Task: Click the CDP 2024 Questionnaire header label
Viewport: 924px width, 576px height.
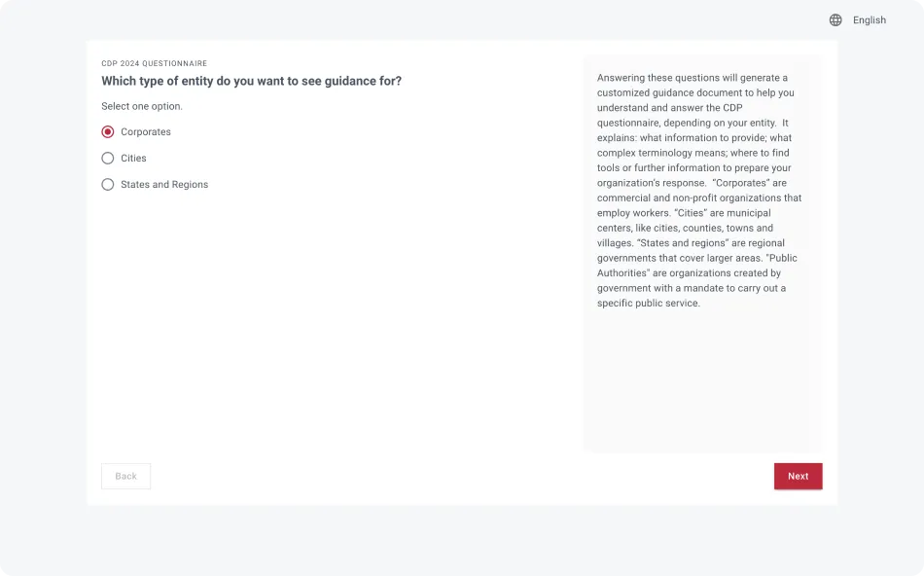Action: pos(154,63)
